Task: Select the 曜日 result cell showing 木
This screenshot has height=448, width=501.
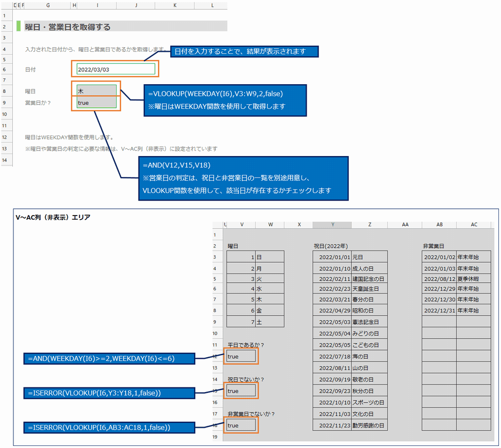Action: point(96,91)
